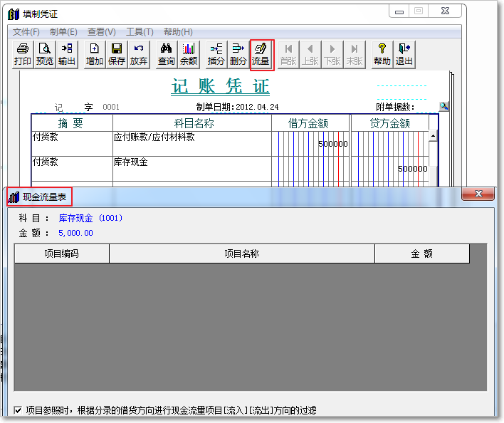Click the magnifier lookup icon beside 附单据数
The height and width of the screenshot is (423, 504).
443,107
